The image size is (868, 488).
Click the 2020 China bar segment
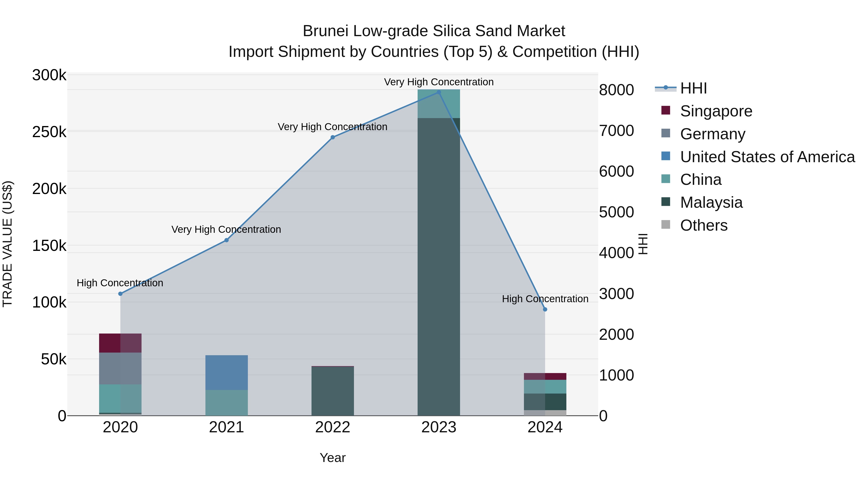tap(120, 398)
